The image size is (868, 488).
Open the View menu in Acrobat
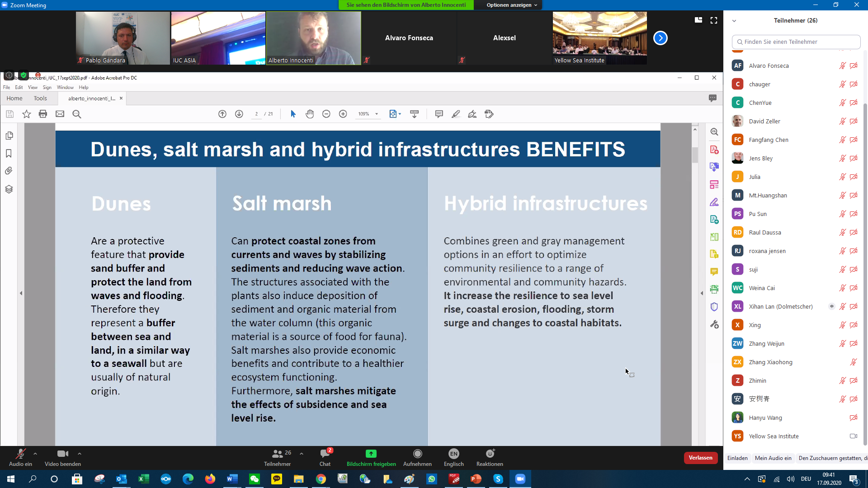coord(33,87)
